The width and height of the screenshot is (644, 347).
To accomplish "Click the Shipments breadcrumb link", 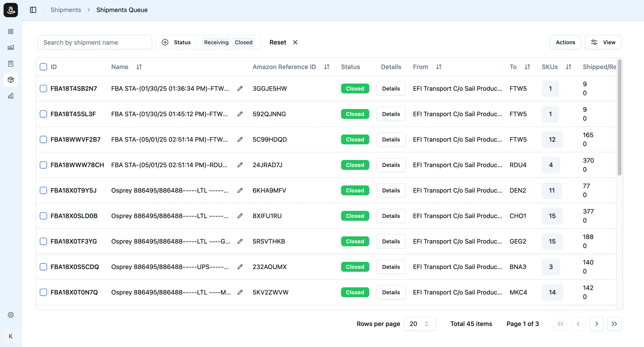I will [x=66, y=10].
